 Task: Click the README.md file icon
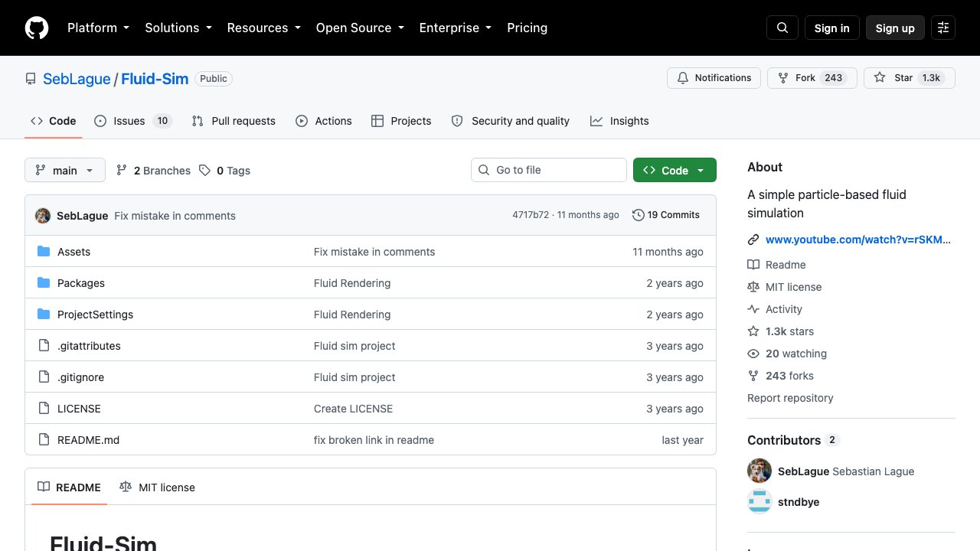coord(44,440)
